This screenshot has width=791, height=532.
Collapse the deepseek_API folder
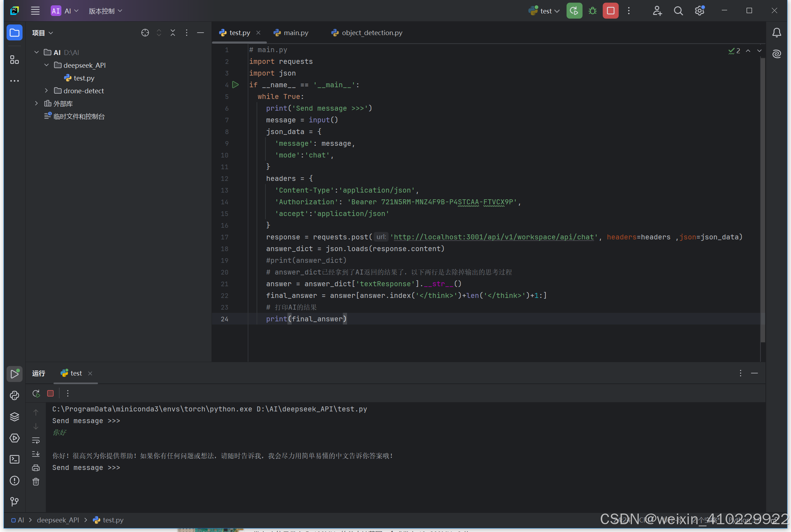pyautogui.click(x=46, y=65)
